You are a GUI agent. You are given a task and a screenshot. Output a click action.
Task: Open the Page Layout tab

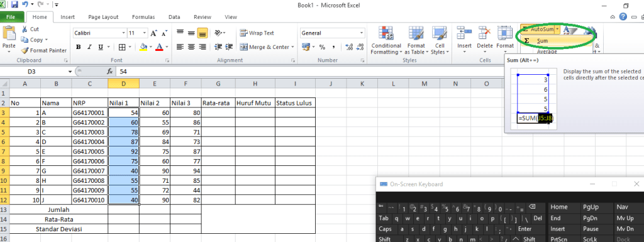(x=104, y=17)
